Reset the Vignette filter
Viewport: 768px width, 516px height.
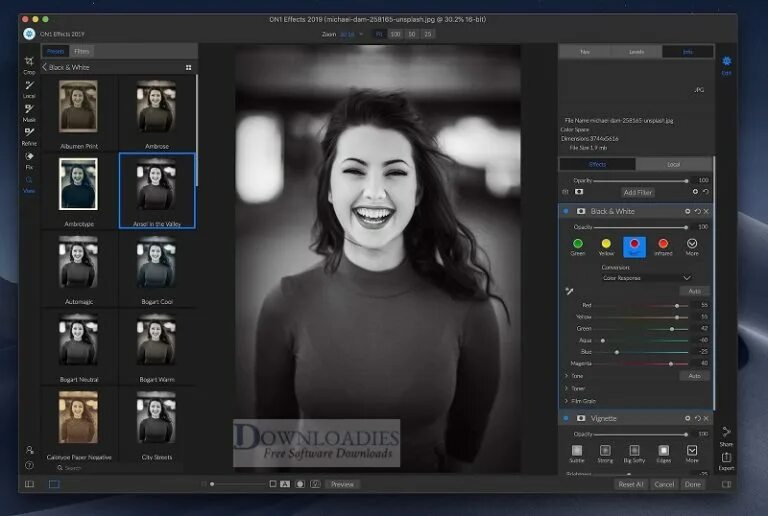[697, 419]
